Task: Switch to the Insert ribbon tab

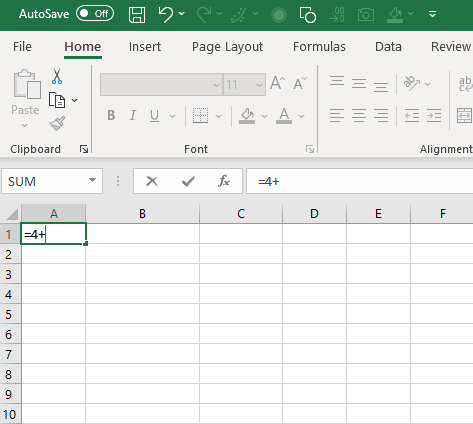Action: (145, 47)
